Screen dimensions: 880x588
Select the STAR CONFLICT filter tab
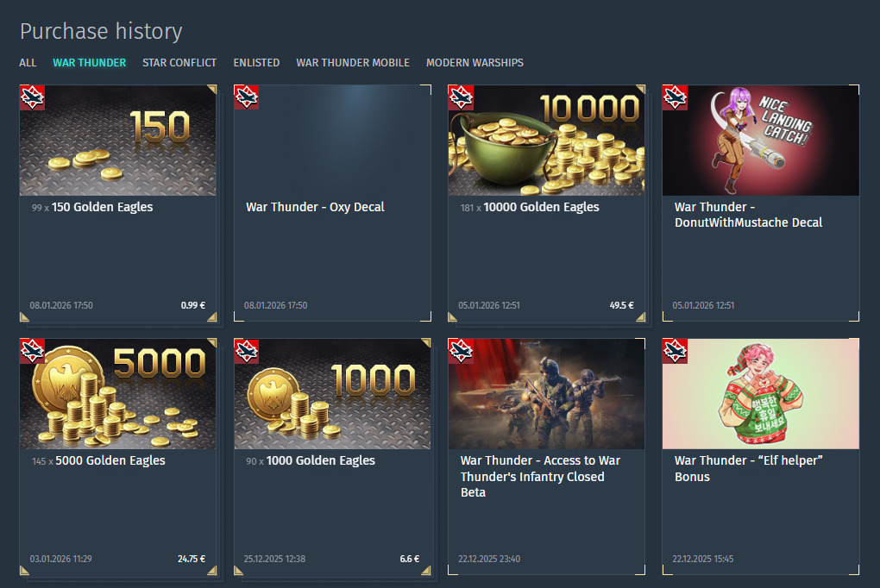coord(179,63)
